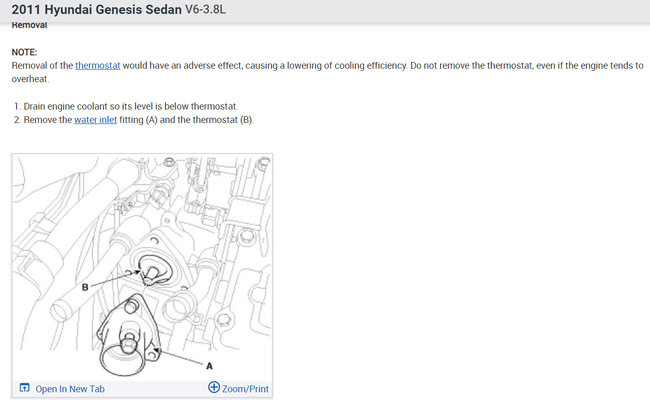Click the V6-3.8L engine label

point(205,9)
